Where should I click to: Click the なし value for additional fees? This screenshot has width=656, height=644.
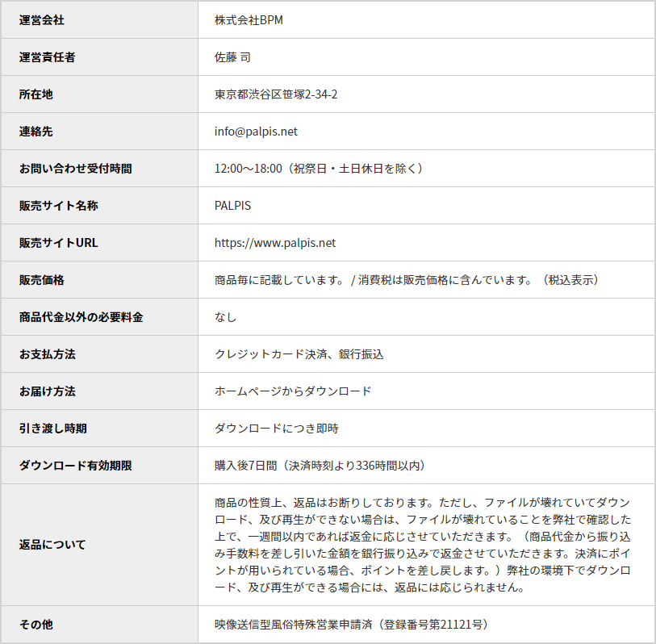[226, 317]
